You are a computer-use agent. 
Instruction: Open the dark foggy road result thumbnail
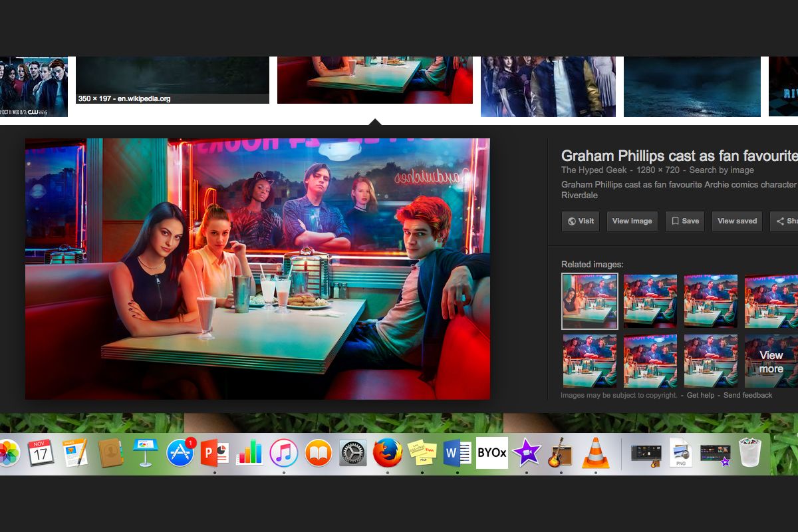coord(692,86)
